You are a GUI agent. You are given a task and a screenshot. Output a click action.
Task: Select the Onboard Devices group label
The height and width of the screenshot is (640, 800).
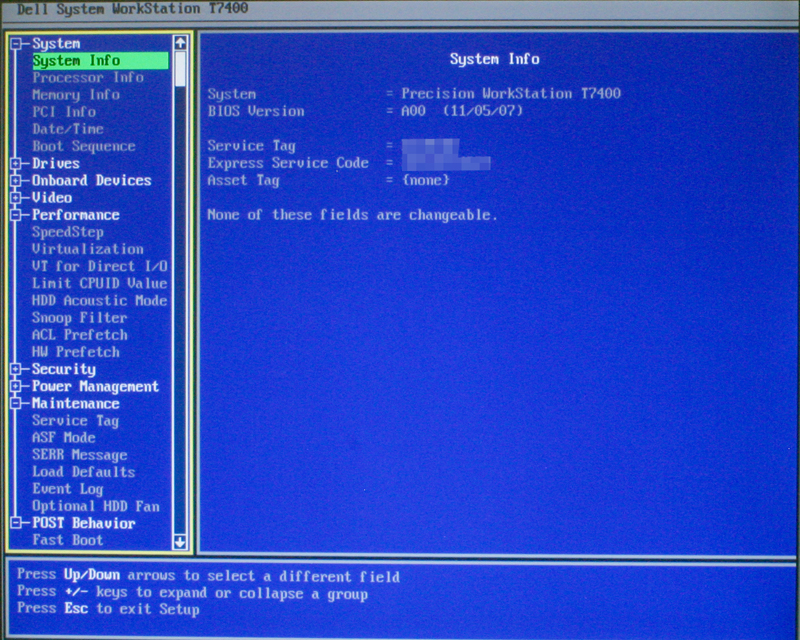coord(92,181)
